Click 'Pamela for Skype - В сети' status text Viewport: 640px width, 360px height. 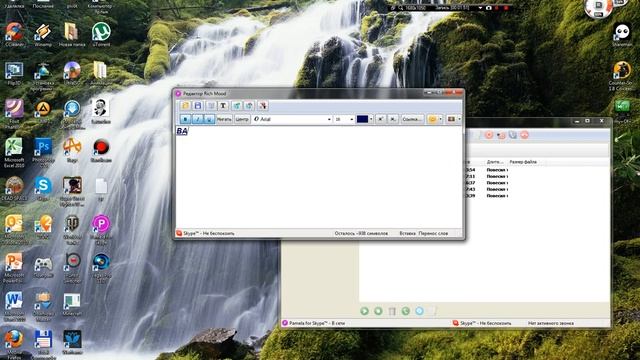tap(317, 323)
